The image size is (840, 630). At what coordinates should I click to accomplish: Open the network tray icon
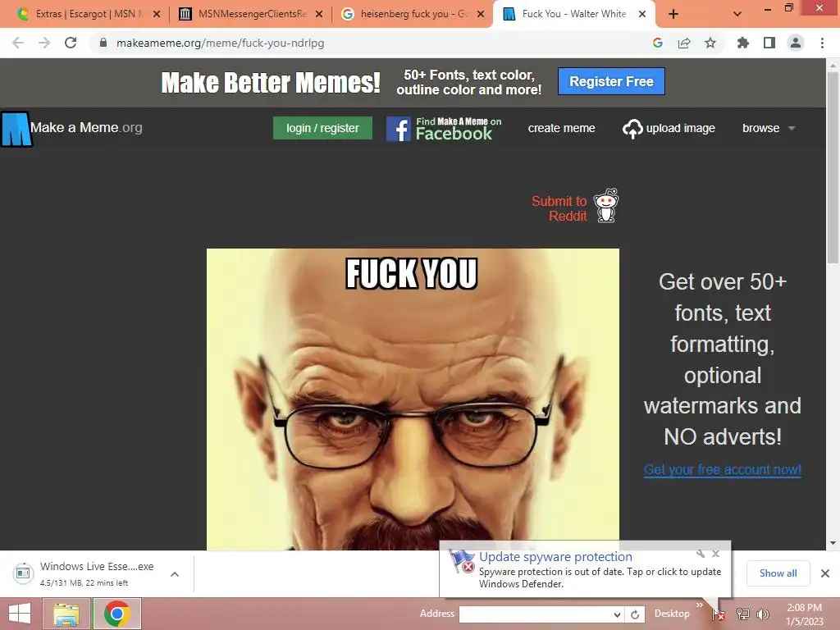point(743,614)
